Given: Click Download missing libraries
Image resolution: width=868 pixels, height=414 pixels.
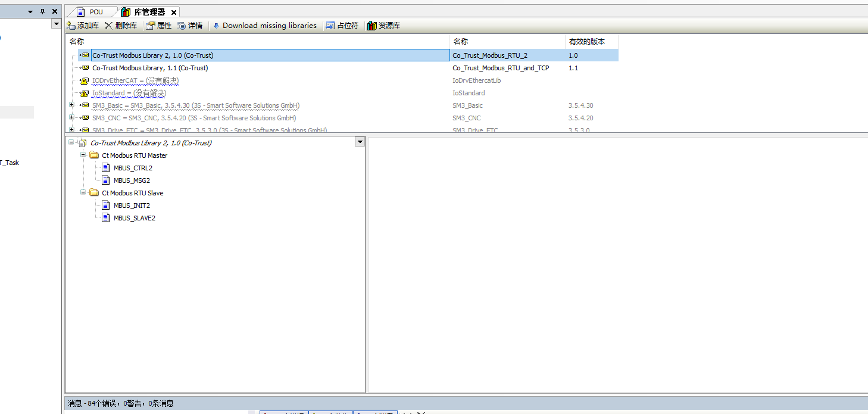Looking at the screenshot, I should 265,26.
